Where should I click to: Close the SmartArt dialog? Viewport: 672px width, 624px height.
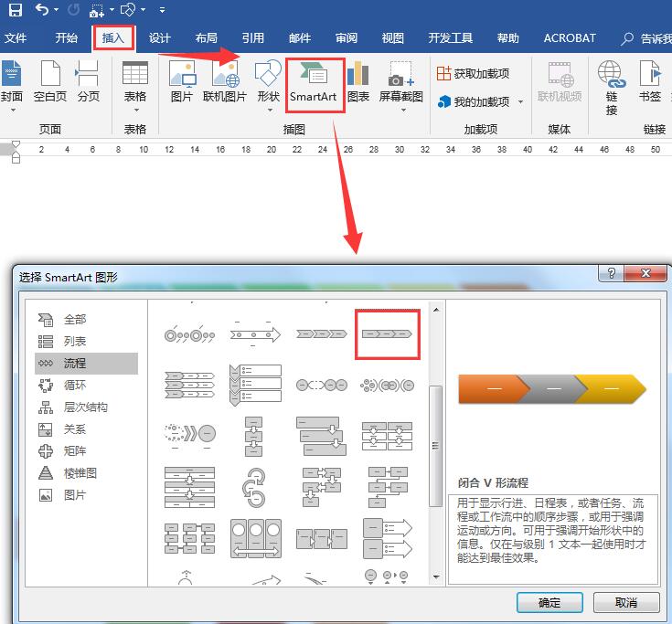pyautogui.click(x=645, y=273)
